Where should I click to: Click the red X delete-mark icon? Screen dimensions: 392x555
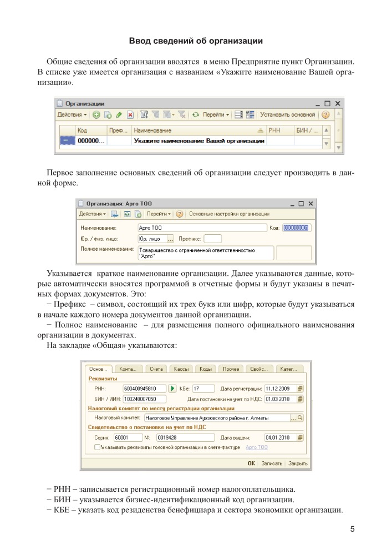click(130, 115)
